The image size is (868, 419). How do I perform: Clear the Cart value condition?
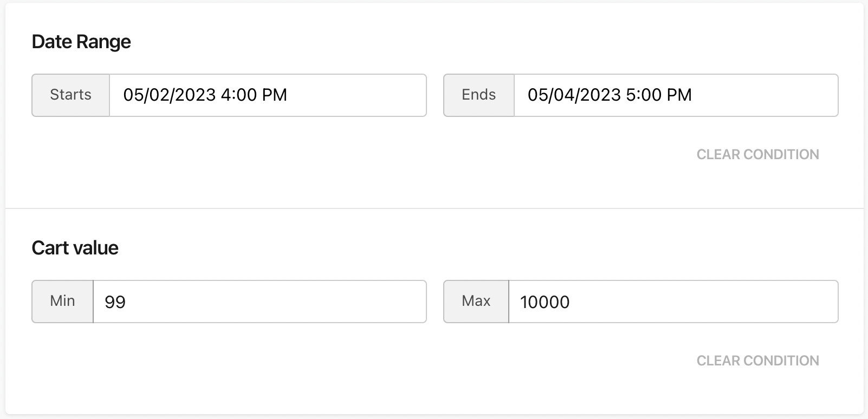pos(757,361)
